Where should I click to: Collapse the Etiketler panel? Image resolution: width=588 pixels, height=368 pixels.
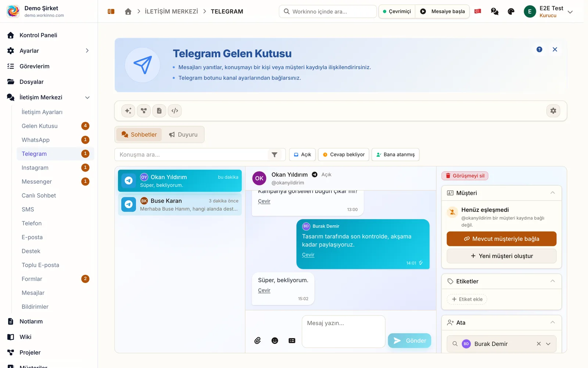tap(552, 281)
